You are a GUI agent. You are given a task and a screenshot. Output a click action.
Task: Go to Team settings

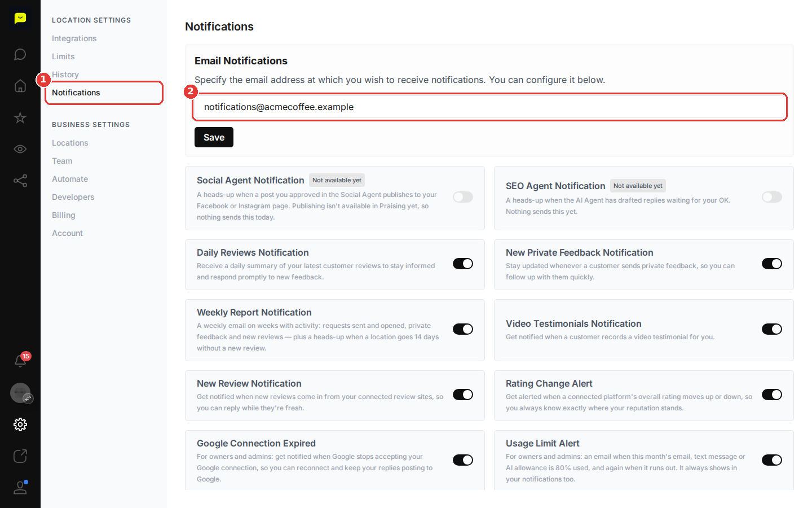tap(62, 161)
